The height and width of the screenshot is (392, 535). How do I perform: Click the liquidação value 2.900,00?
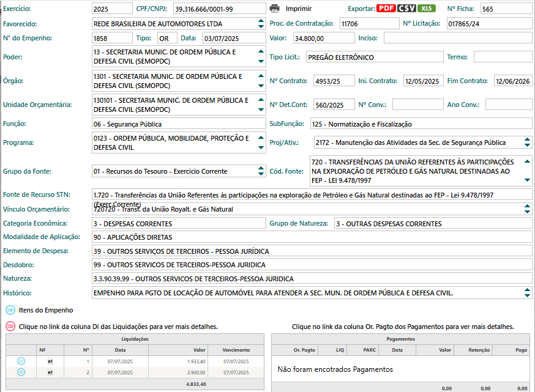(x=196, y=372)
